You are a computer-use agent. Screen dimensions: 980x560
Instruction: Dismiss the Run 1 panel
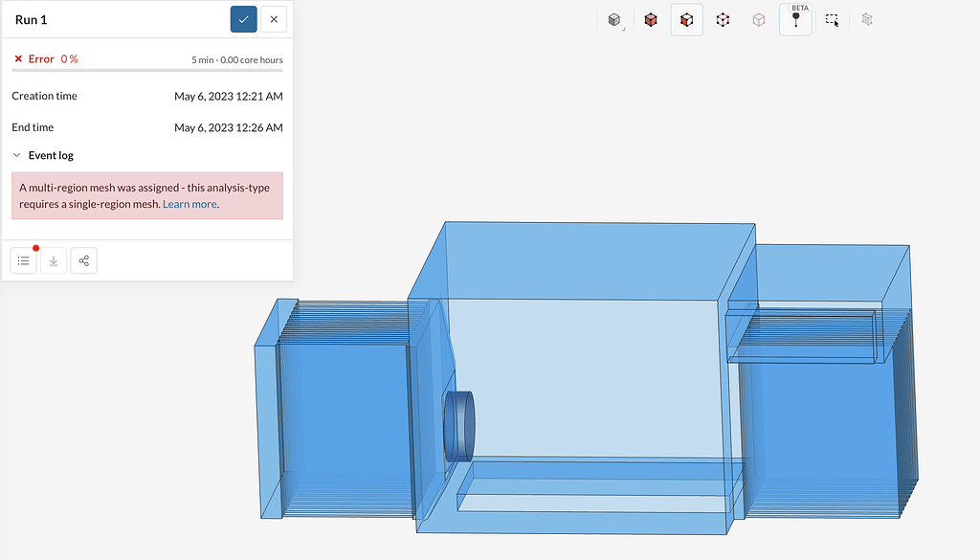pos(274,19)
